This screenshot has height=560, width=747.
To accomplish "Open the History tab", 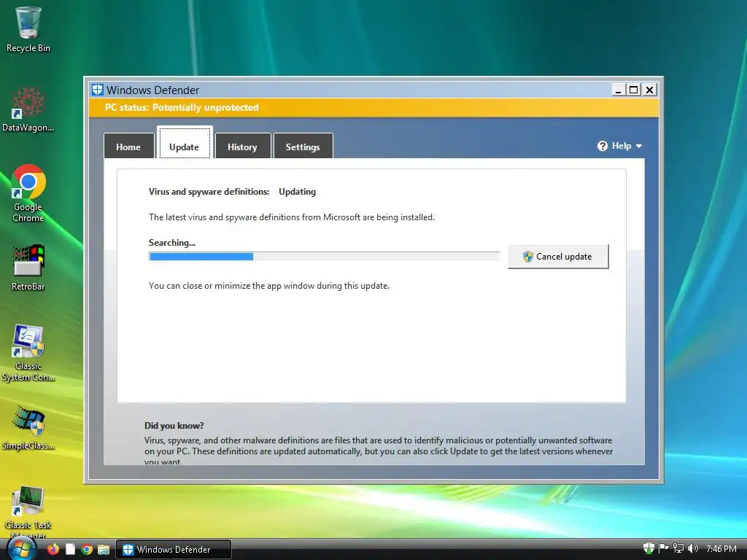I will tap(242, 147).
